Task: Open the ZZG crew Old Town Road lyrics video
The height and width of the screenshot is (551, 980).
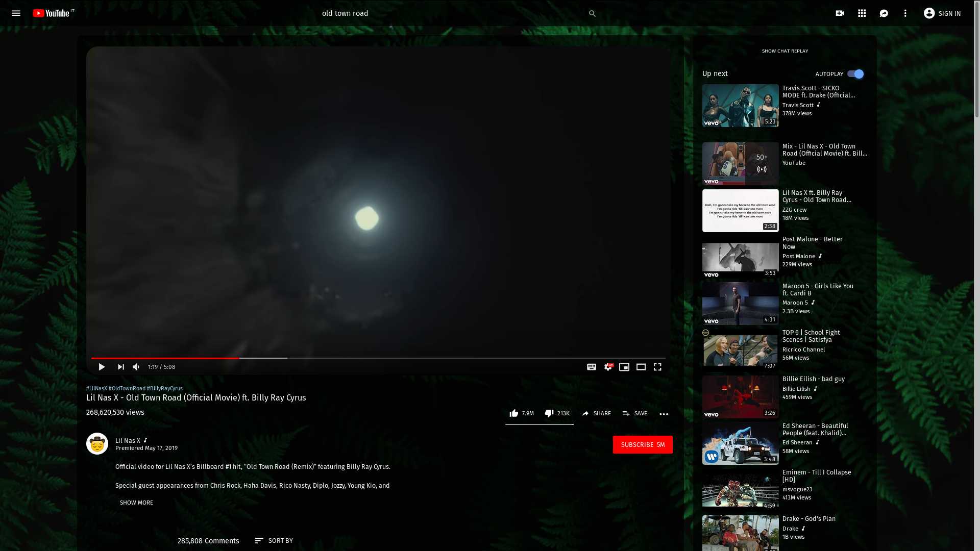Action: (x=741, y=211)
